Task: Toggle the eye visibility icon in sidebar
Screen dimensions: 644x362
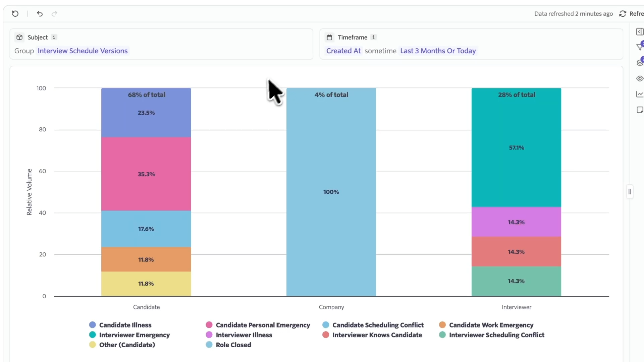Action: 640,78
